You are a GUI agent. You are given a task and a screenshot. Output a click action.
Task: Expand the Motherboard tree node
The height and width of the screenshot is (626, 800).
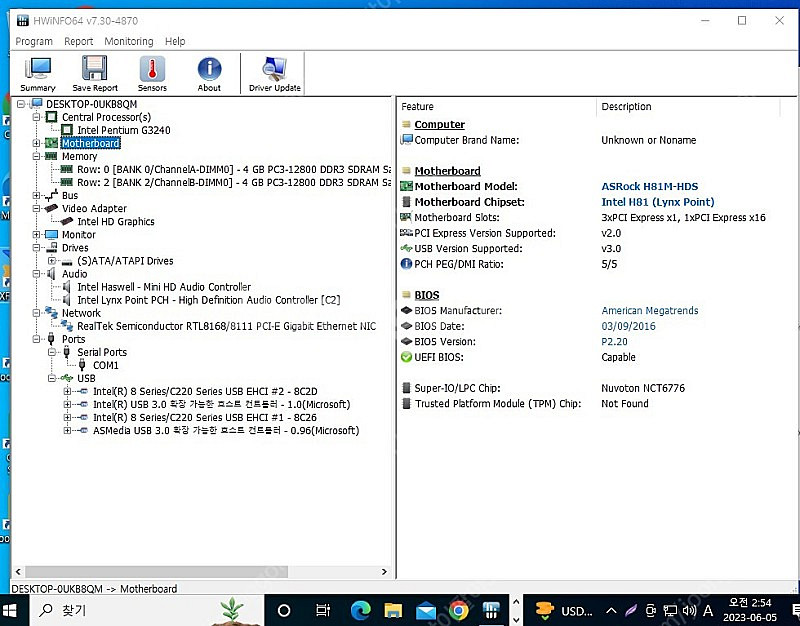pos(36,143)
